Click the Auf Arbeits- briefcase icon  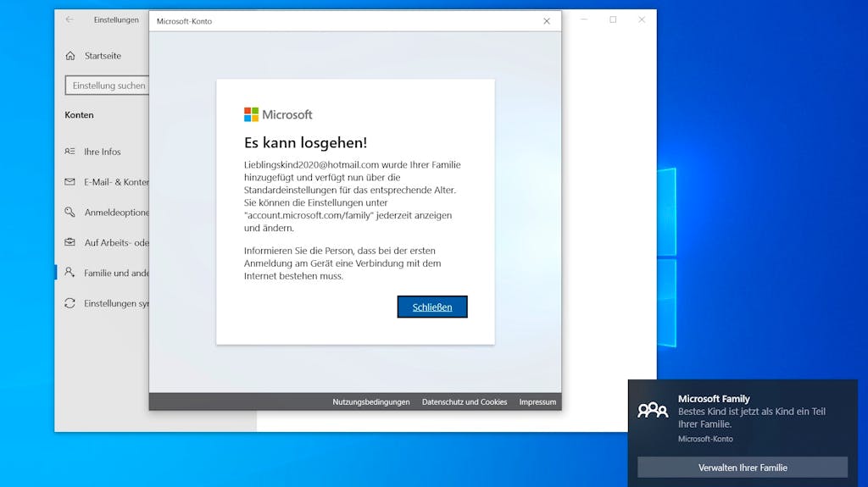pyautogui.click(x=70, y=242)
